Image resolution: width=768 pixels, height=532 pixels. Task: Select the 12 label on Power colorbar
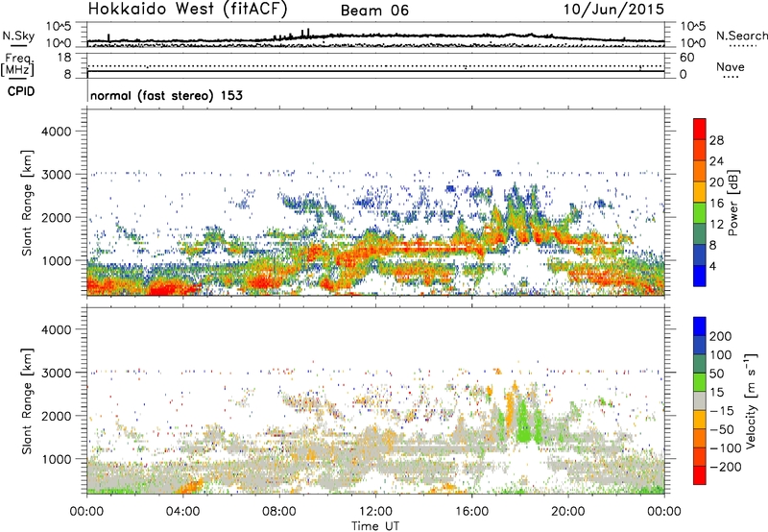[716, 224]
